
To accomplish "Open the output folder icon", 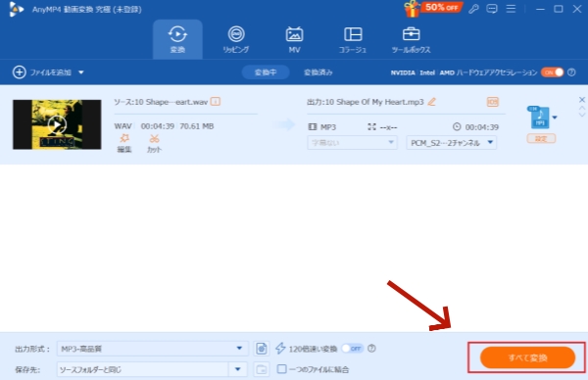I will 262,369.
